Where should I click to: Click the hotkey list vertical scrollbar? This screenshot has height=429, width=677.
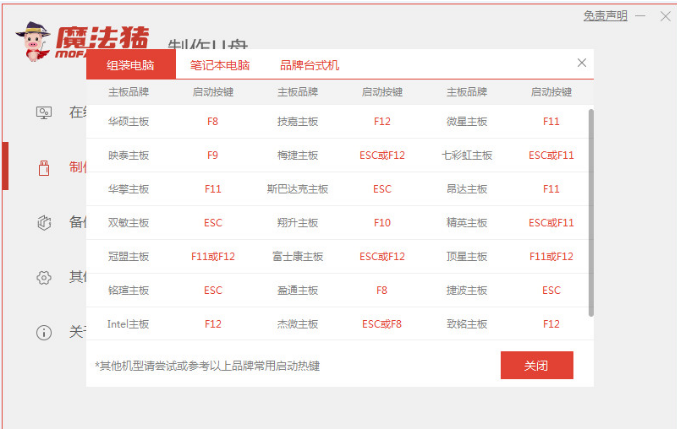click(x=590, y=210)
